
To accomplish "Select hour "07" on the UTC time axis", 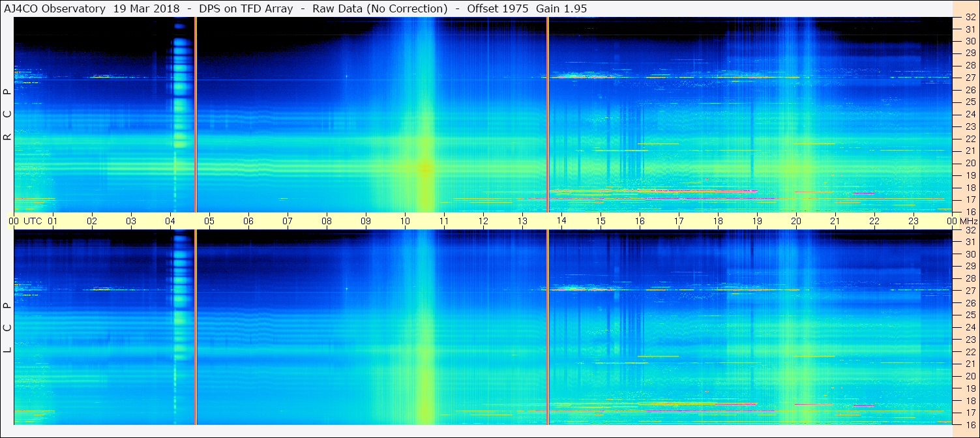I will (288, 221).
